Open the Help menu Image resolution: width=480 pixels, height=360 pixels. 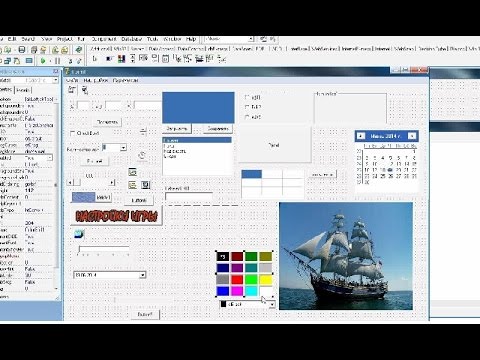click(x=191, y=39)
